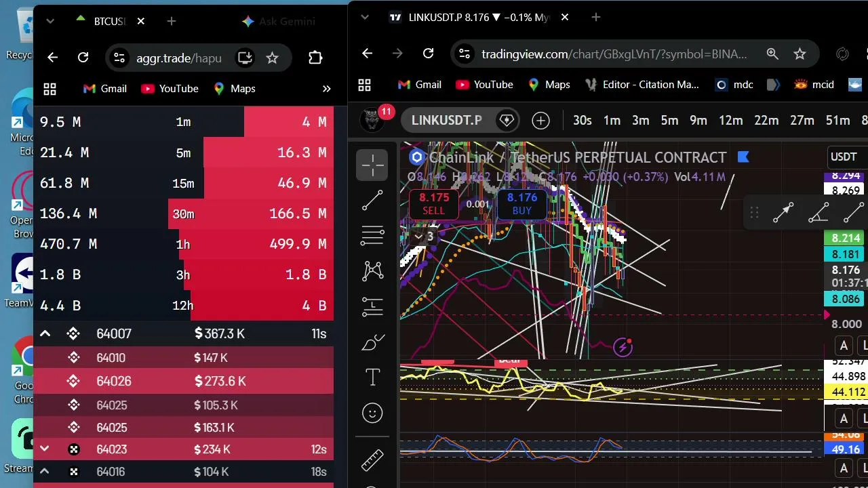Toggle auto scale A on the stochastic pane

[x=844, y=468]
